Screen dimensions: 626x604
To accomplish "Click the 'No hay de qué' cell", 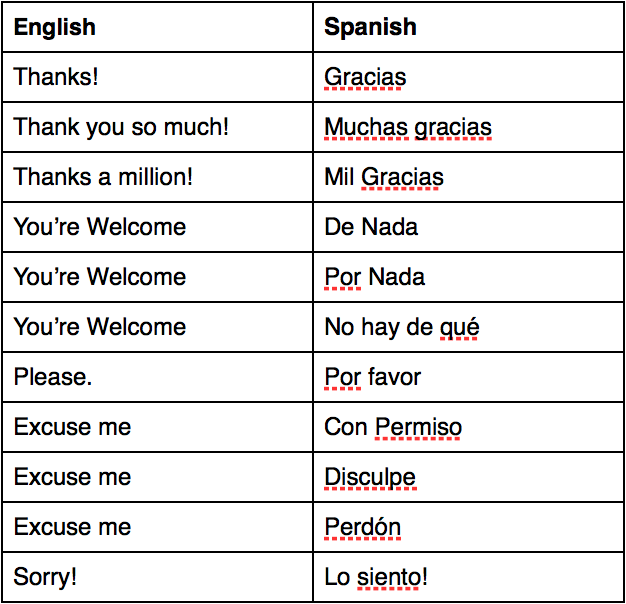I will 402,327.
